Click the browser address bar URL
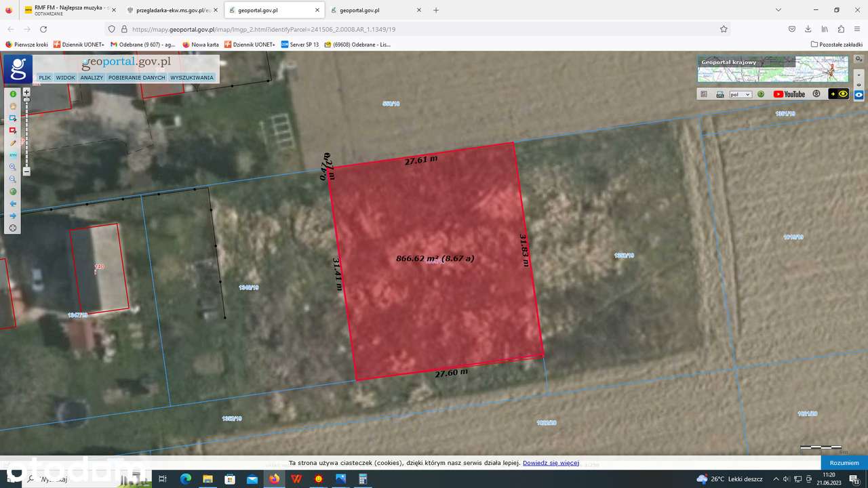868x488 pixels. point(264,29)
